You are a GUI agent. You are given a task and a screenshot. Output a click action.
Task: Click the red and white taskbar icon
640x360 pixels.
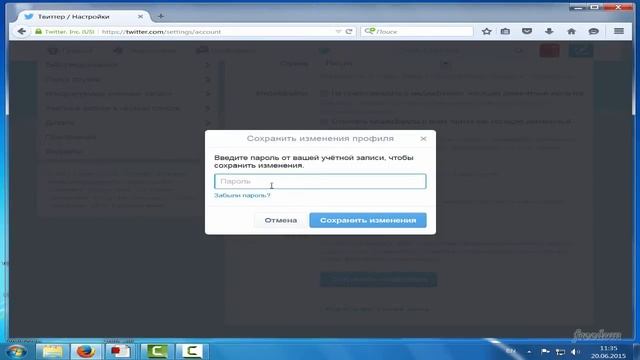coord(120,351)
